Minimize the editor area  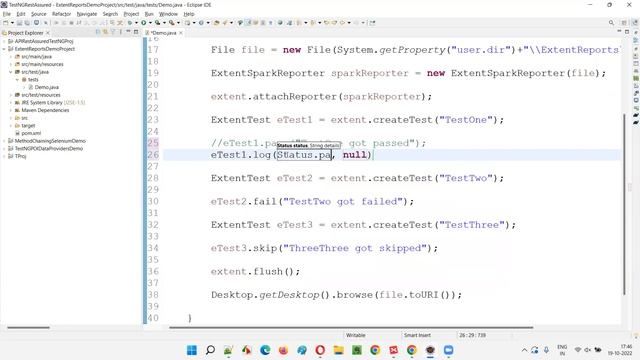[619, 31]
